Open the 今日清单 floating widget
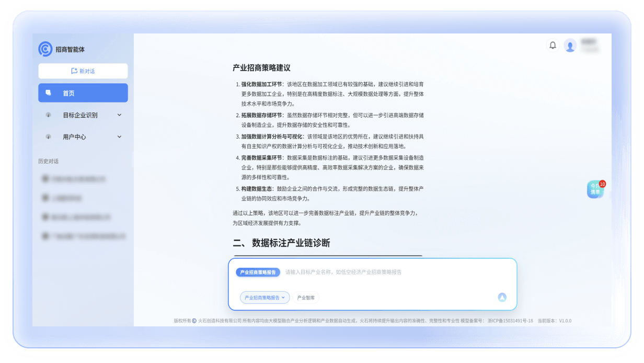Image resolution: width=644 pixels, height=363 pixels. click(595, 189)
